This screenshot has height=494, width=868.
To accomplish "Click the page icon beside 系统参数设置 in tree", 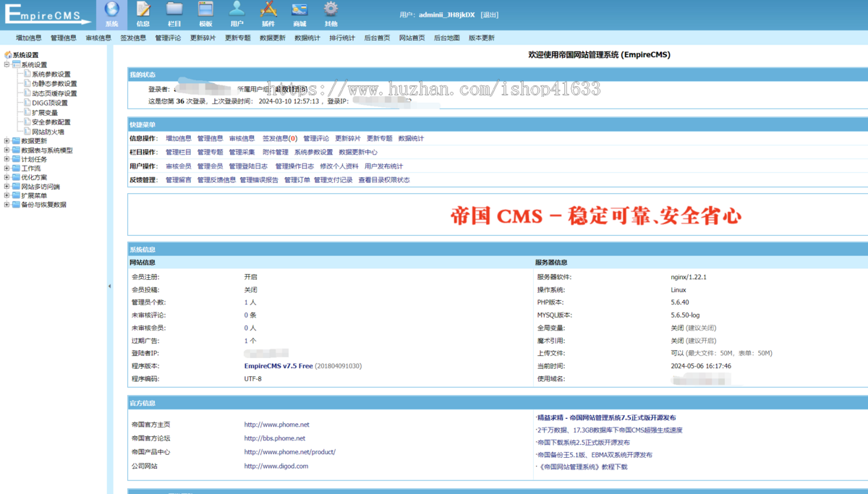I will point(27,74).
